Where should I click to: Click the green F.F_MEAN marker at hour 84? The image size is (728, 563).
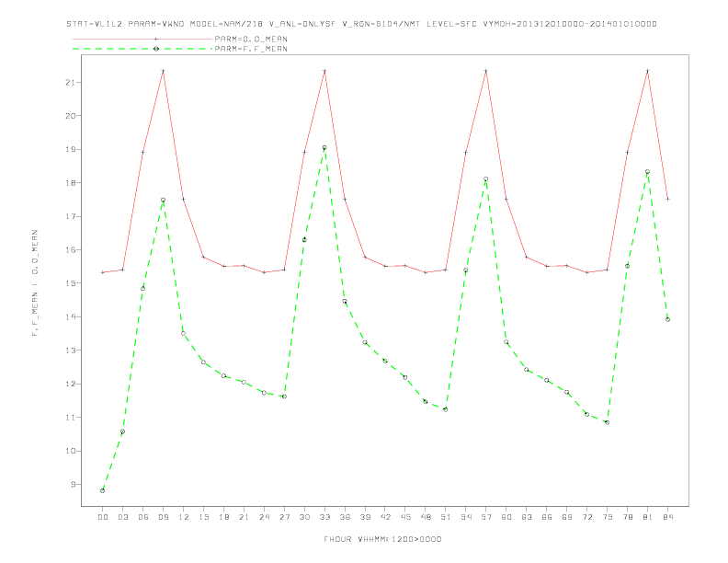point(667,319)
